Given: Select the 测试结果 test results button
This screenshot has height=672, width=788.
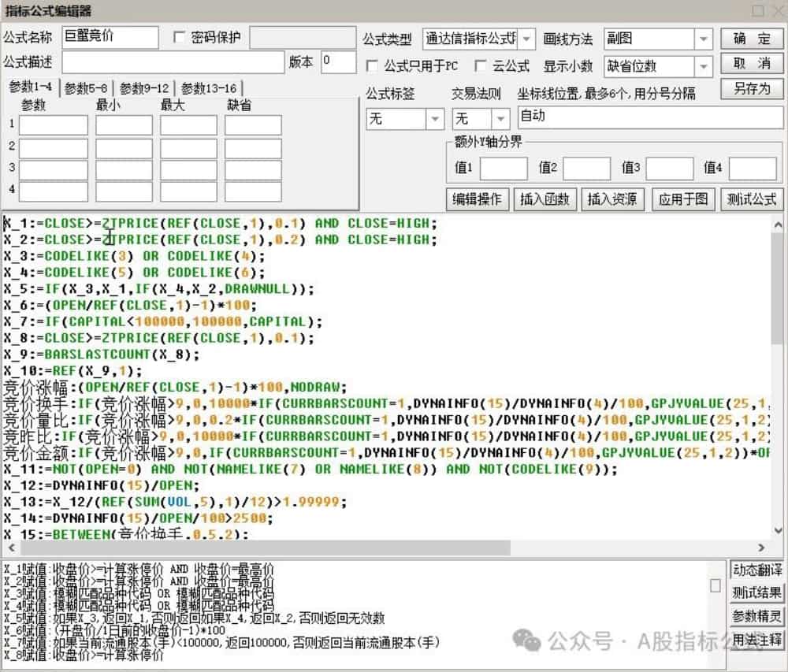Looking at the screenshot, I should tap(756, 592).
